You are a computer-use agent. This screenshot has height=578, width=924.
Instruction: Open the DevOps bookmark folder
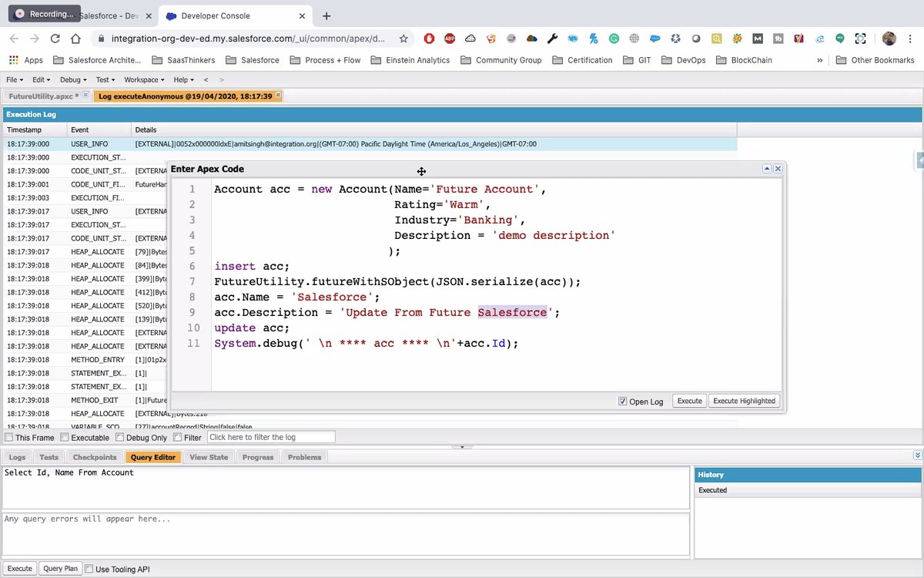[684, 60]
